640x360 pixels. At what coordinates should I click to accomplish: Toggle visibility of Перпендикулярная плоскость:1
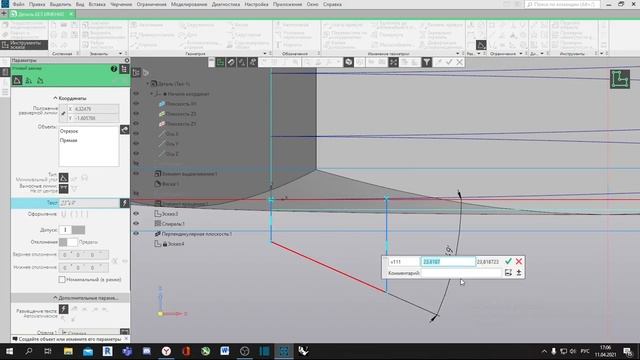click(x=136, y=233)
